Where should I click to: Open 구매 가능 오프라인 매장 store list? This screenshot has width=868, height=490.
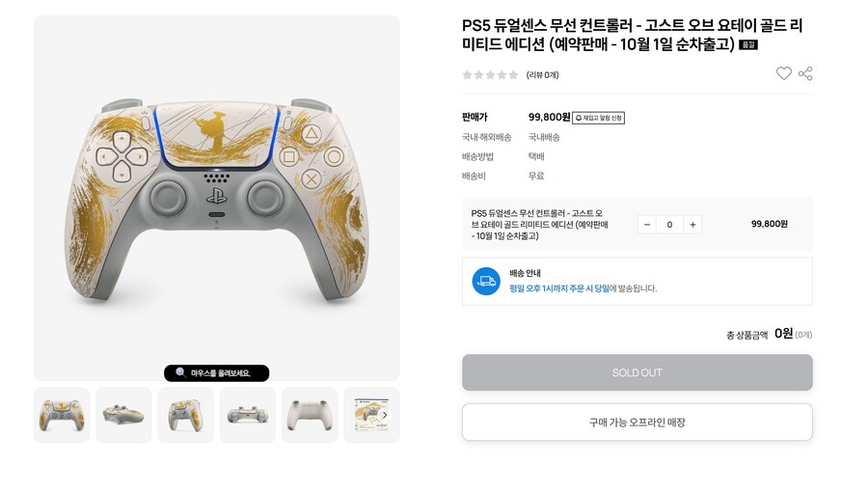tap(637, 422)
